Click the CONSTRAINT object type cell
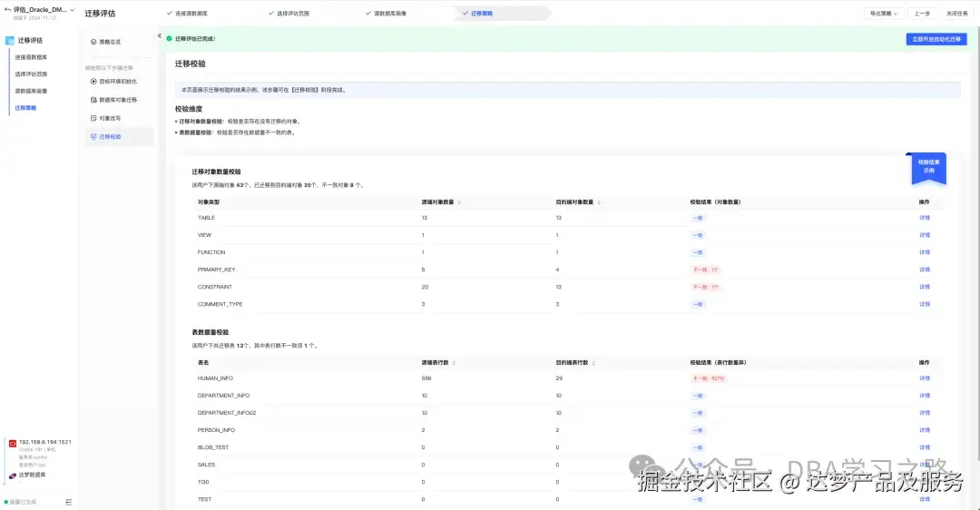This screenshot has width=980, height=510. point(215,287)
